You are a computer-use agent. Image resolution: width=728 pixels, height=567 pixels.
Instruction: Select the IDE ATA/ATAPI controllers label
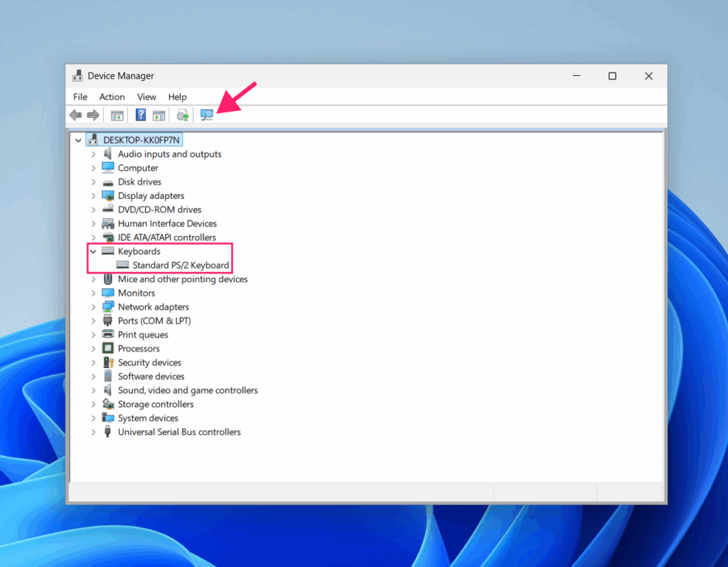[166, 237]
